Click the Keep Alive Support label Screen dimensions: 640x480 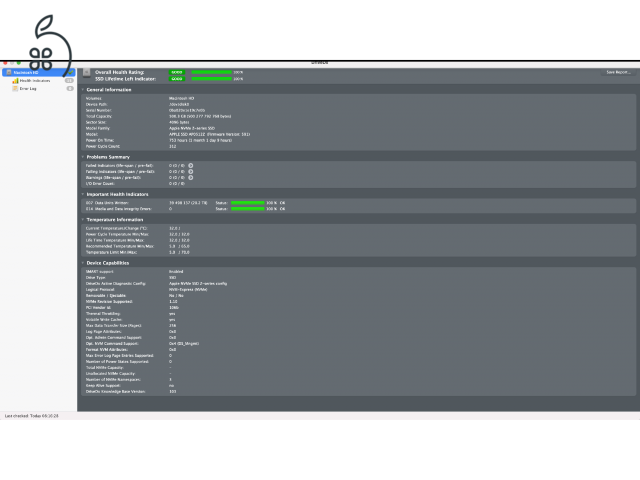pyautogui.click(x=103, y=386)
